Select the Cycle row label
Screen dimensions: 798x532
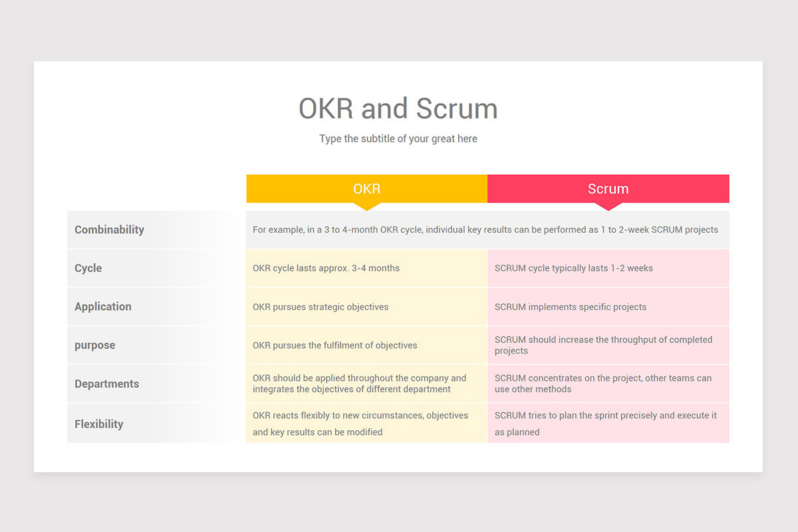[x=88, y=268]
